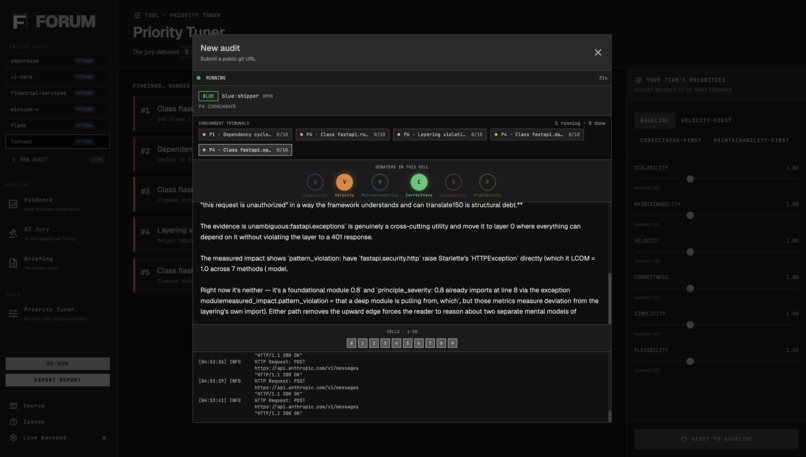Adjust the Velocity weight slider

[690, 252]
